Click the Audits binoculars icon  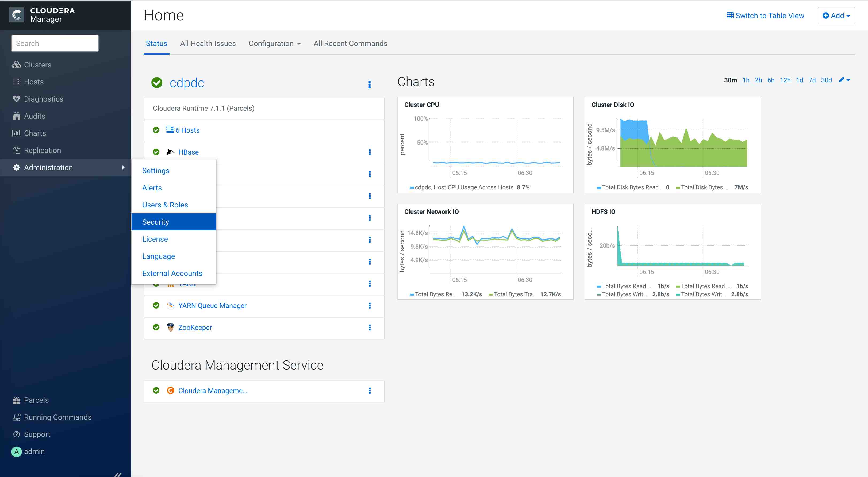coord(16,116)
